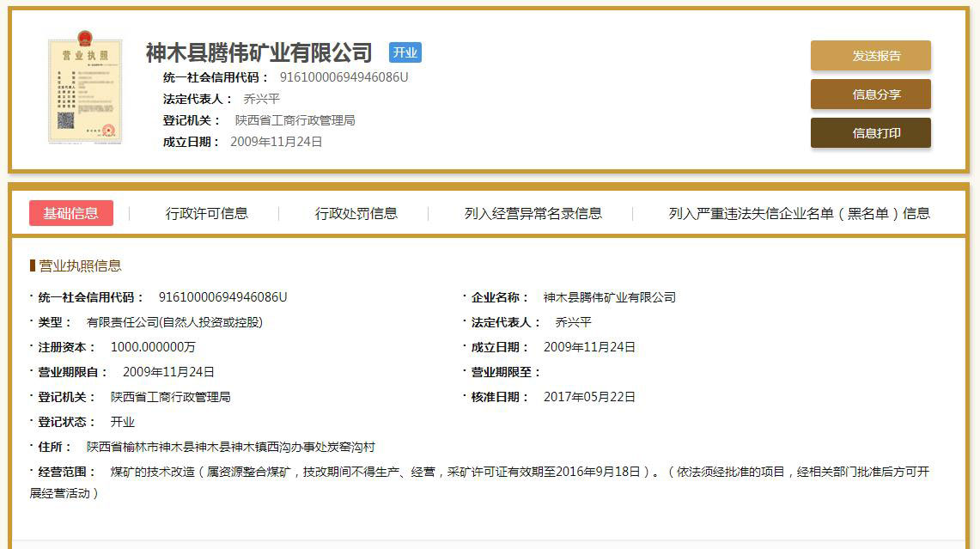Click the 注册资本 value 1000.000000万

point(153,347)
